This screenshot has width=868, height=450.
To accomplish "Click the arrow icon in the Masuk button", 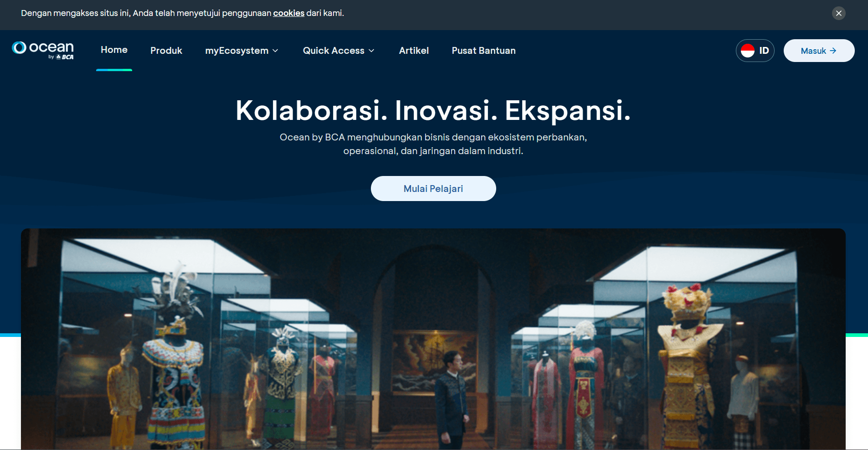I will tap(833, 51).
